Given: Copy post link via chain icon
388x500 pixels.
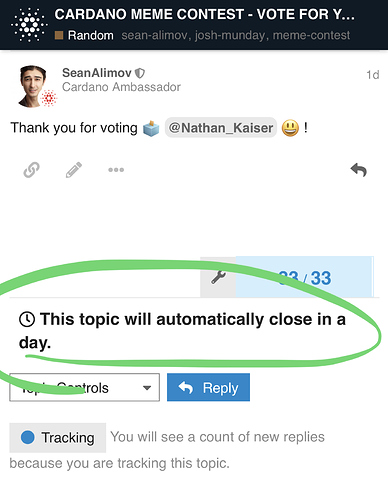Looking at the screenshot, I should point(32,170).
